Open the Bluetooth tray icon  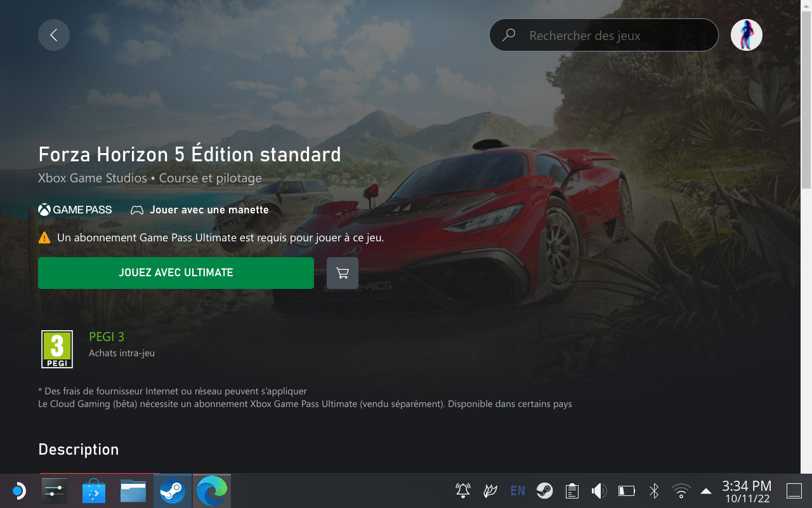(x=654, y=490)
